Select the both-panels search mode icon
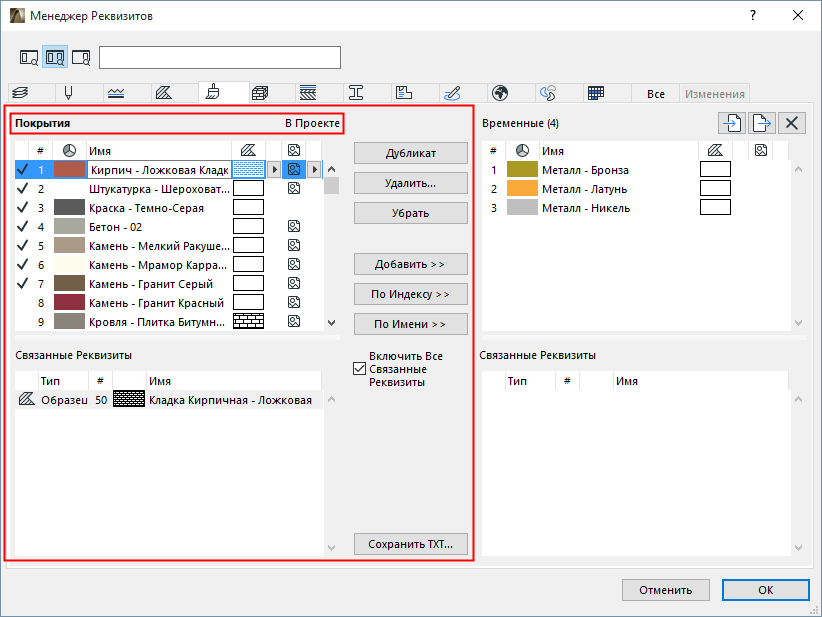The image size is (822, 617). tap(55, 57)
